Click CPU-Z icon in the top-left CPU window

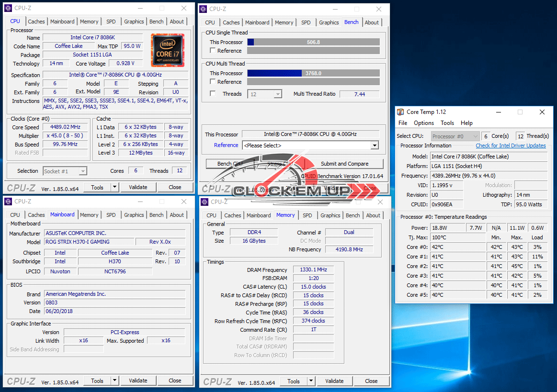point(8,8)
